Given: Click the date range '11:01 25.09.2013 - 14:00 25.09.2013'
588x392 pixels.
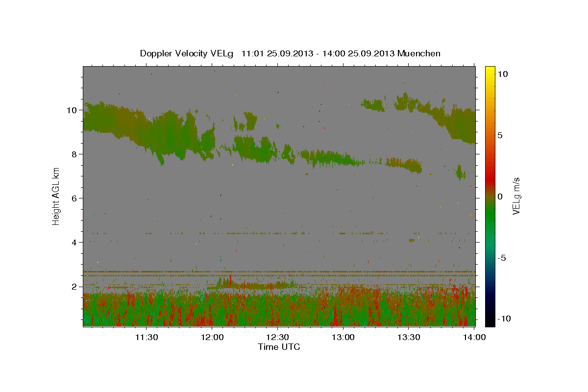Looking at the screenshot, I should (x=318, y=53).
